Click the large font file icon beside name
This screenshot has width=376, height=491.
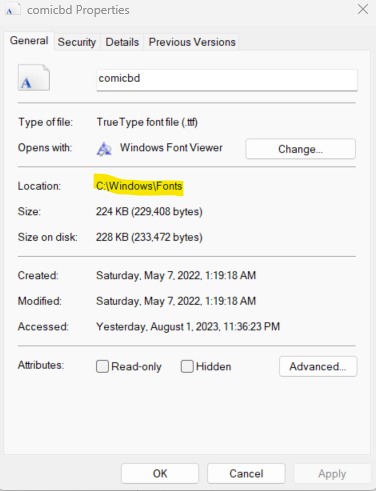tap(34, 78)
